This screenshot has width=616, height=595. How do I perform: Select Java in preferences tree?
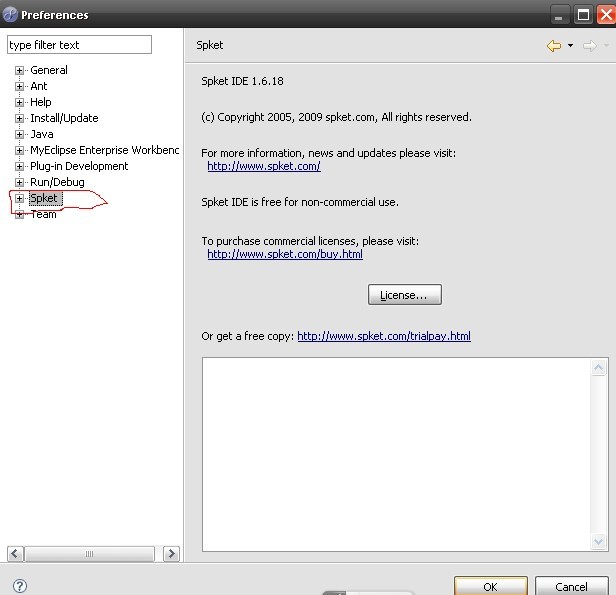click(42, 134)
